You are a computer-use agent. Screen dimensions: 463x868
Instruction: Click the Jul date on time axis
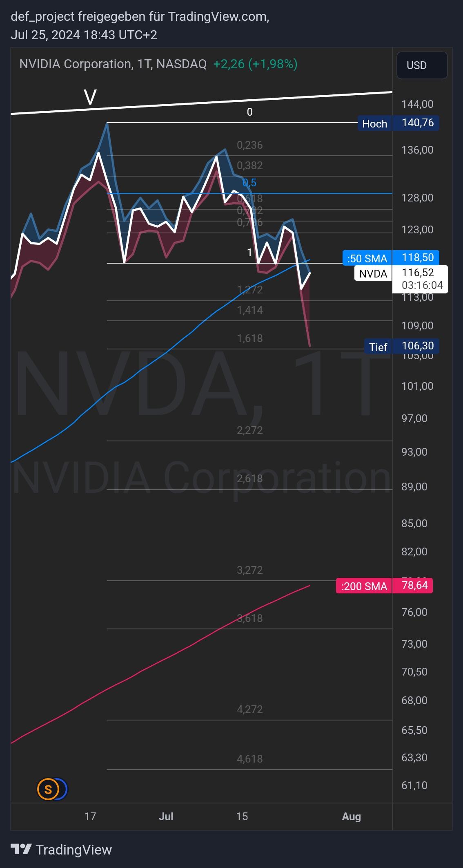[x=166, y=817]
